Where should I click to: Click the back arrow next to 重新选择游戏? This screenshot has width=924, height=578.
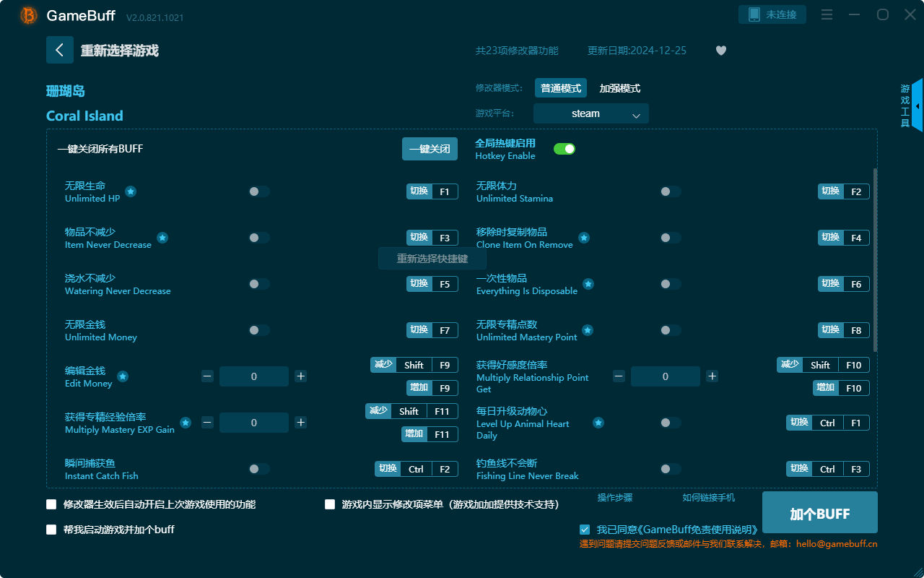coord(60,49)
